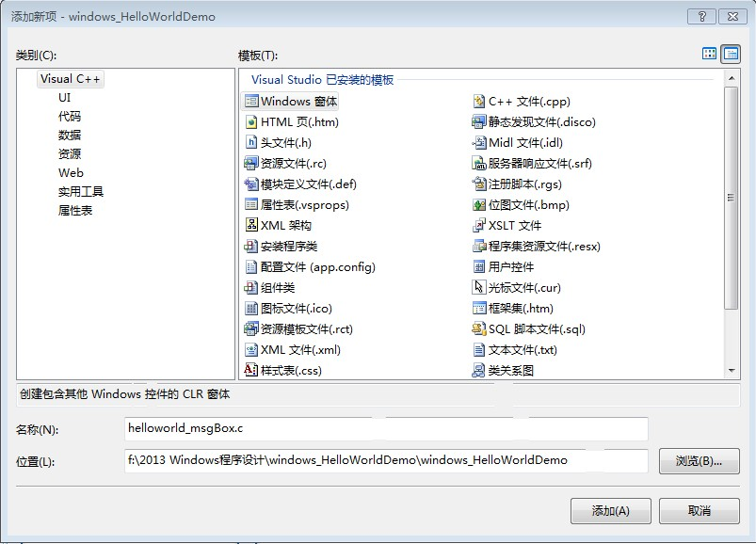756x544 pixels.
Task: Select the Windows 窗体 template icon
Action: pyautogui.click(x=251, y=102)
